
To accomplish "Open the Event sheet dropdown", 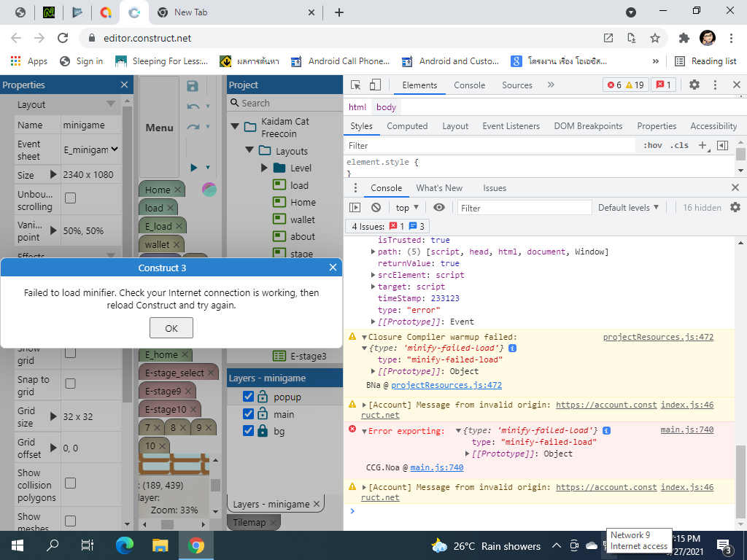I will [90, 149].
